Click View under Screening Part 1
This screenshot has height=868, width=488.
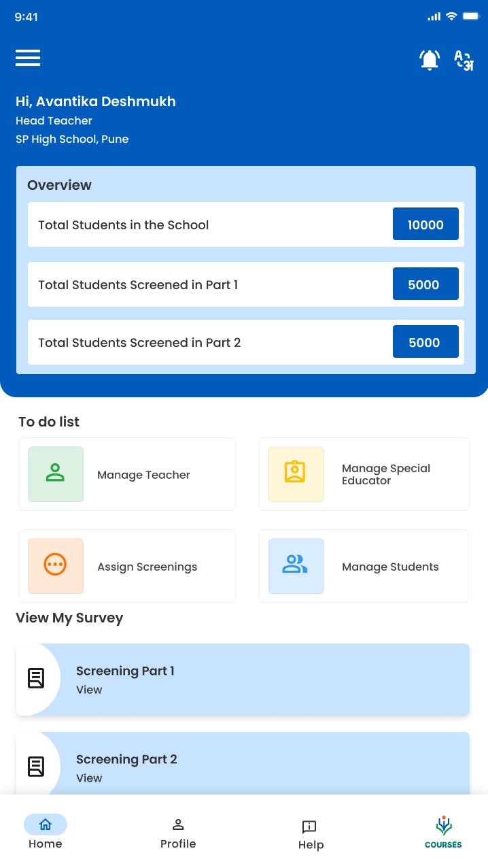tap(89, 690)
